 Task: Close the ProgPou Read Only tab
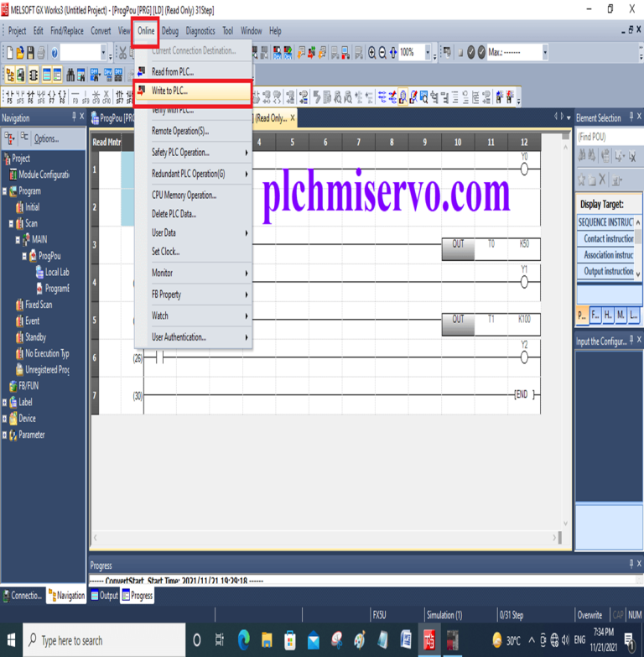[x=293, y=118]
